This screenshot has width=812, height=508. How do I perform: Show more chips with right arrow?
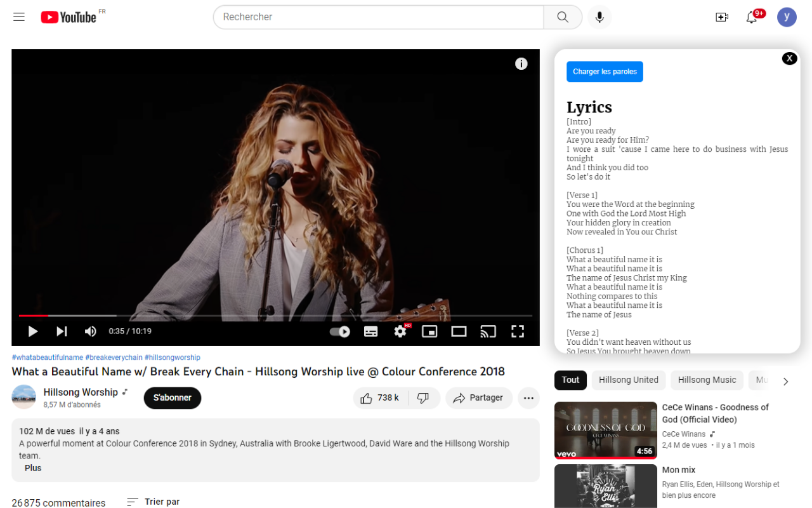coord(785,381)
